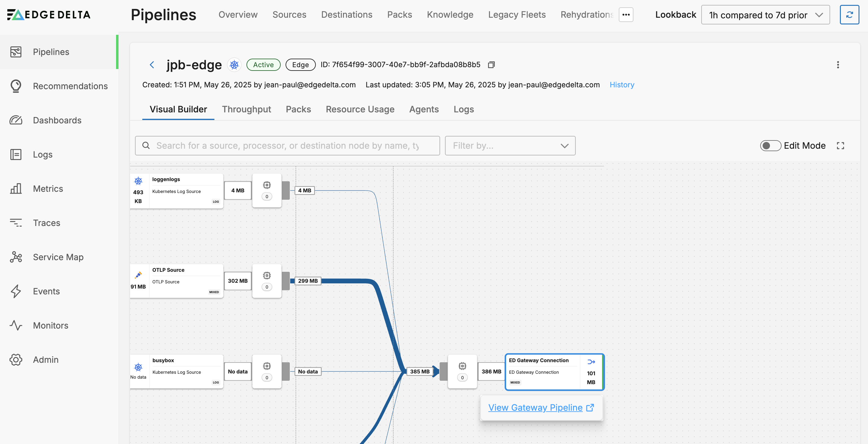This screenshot has height=444, width=868.
Task: Go to Knowledge in top navigation
Action: pyautogui.click(x=450, y=15)
